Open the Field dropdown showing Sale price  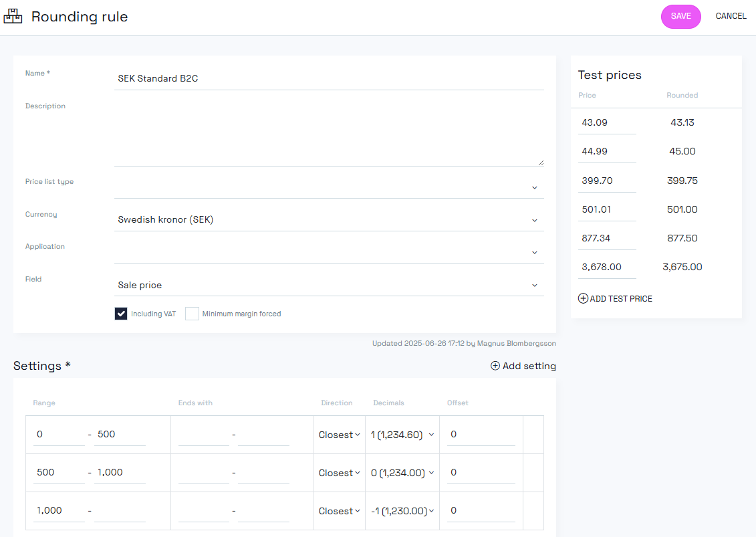pos(329,285)
